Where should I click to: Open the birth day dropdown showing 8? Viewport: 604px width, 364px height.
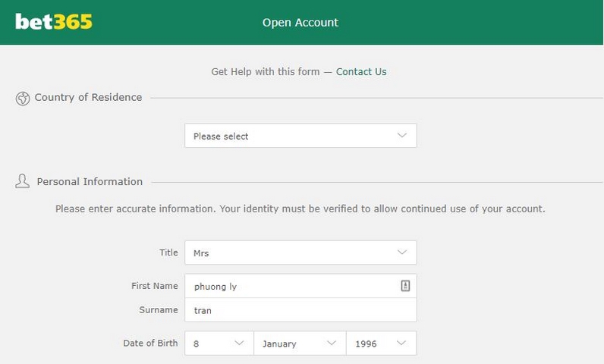pos(219,343)
